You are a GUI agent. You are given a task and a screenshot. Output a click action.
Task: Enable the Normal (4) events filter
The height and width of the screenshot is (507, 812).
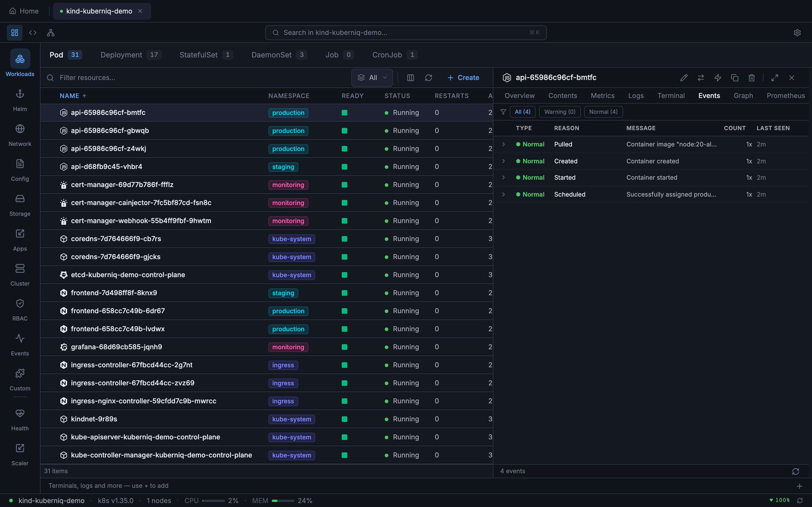[x=603, y=112]
